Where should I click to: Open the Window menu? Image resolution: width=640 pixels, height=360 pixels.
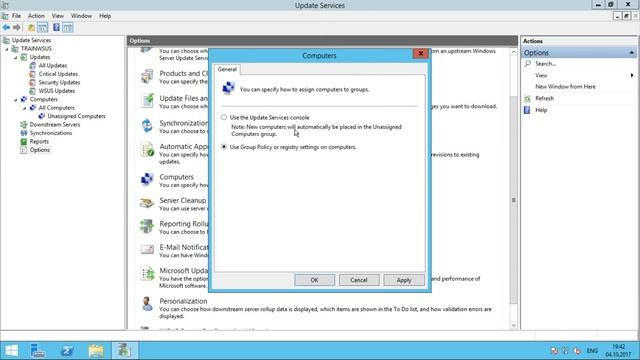pos(81,16)
